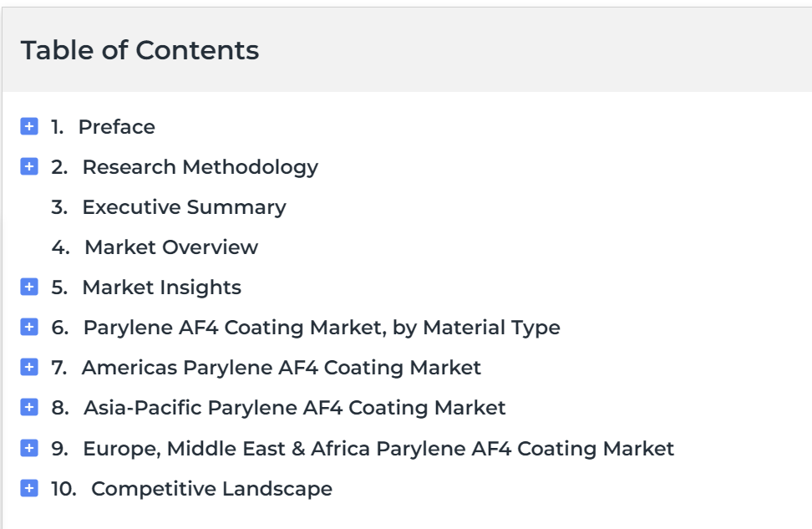
Task: Expand Asia-Pacific chapter via plus icon
Action: [29, 408]
